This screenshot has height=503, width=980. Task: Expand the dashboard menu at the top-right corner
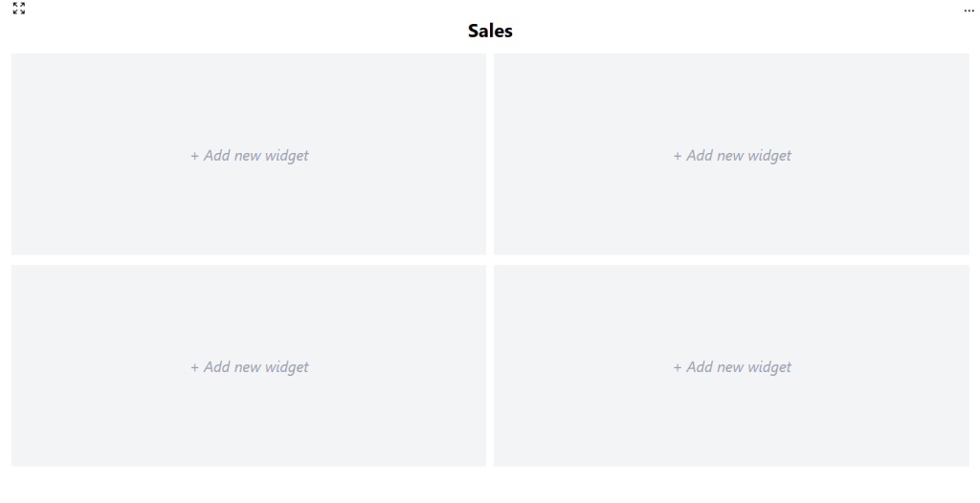tap(969, 11)
